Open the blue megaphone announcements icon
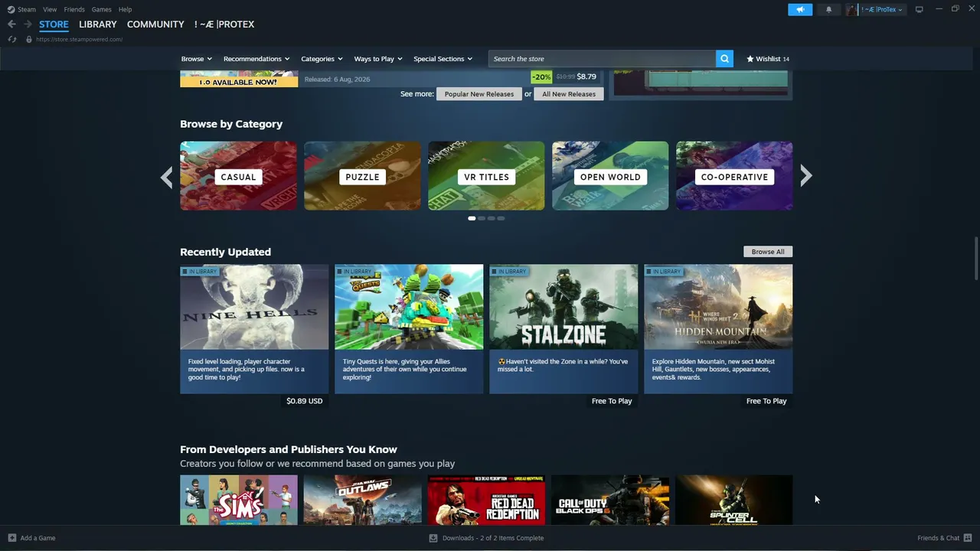The height and width of the screenshot is (551, 980). tap(800, 9)
